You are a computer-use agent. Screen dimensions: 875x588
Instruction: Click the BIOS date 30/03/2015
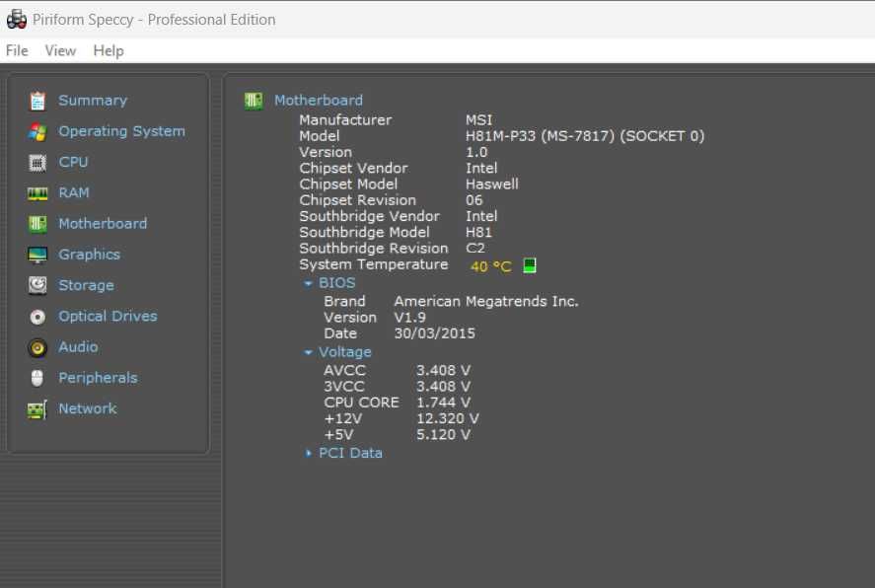coord(434,333)
